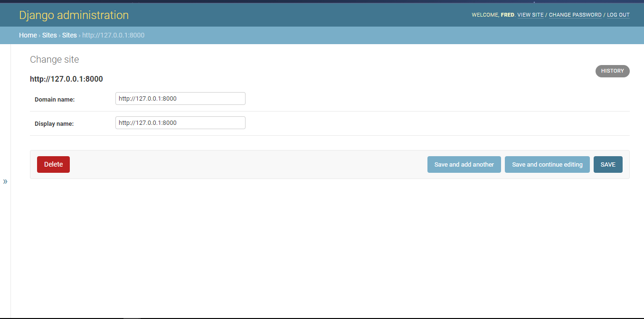The image size is (644, 319).
Task: Select the http://127.0.0.1:8000 breadcrumb text
Action: [x=114, y=35]
